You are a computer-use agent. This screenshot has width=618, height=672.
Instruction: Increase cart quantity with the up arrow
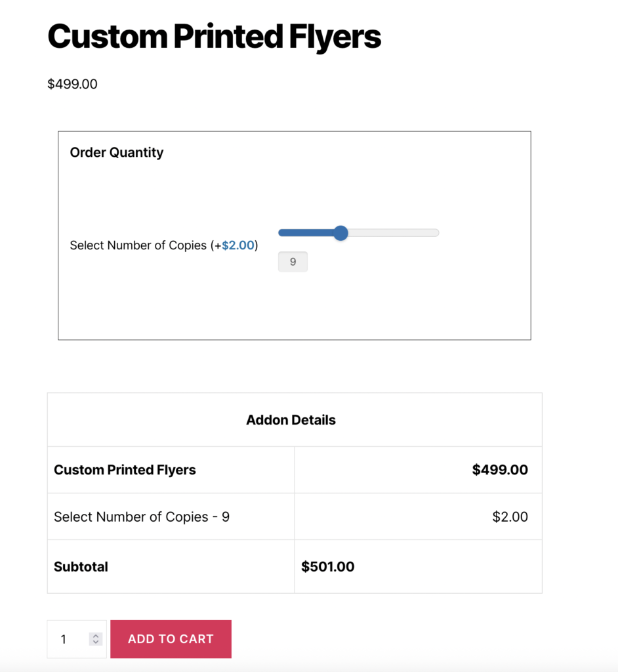96,636
